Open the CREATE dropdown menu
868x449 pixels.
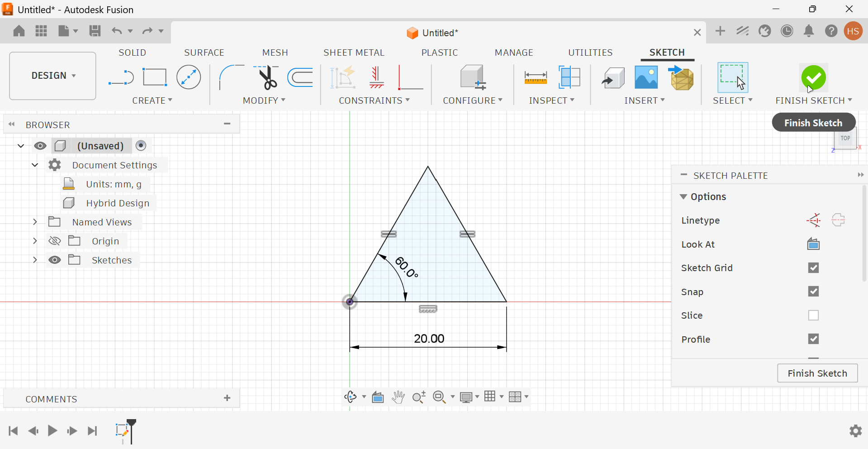pos(152,100)
